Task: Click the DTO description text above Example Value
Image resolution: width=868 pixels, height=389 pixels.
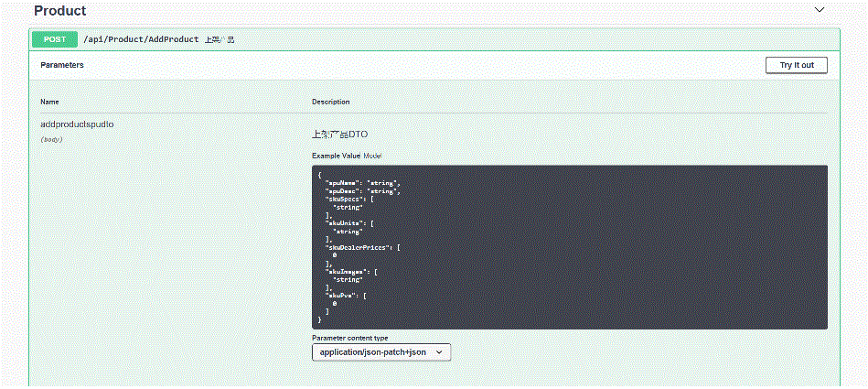Action: tap(340, 135)
